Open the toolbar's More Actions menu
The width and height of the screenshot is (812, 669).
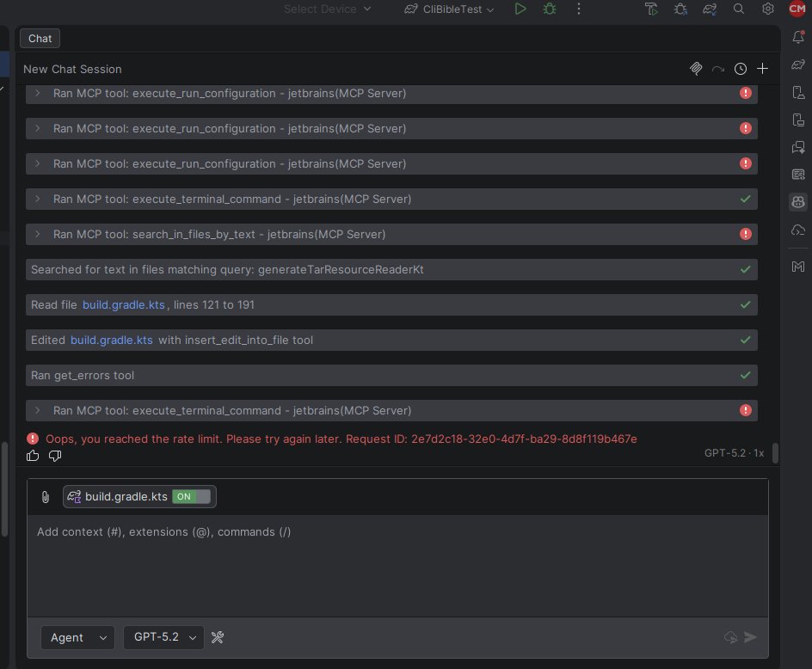click(578, 9)
